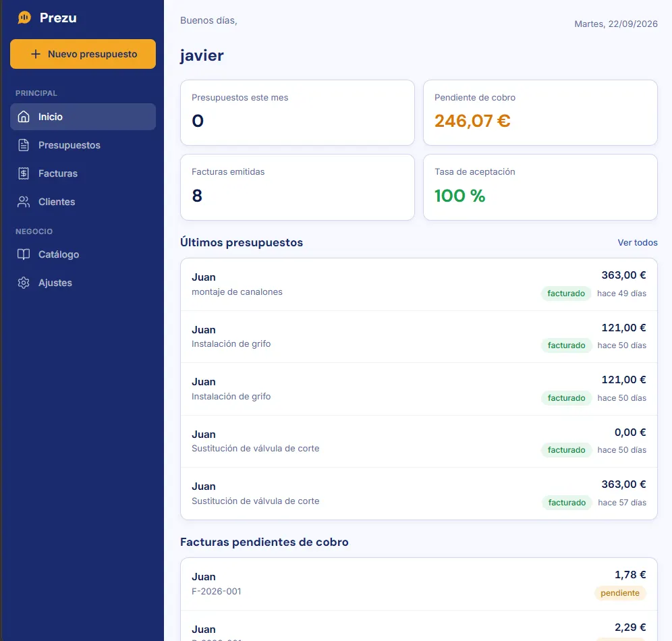Select invoice number F-2026-001
Image resolution: width=672 pixels, height=641 pixels.
(x=217, y=591)
